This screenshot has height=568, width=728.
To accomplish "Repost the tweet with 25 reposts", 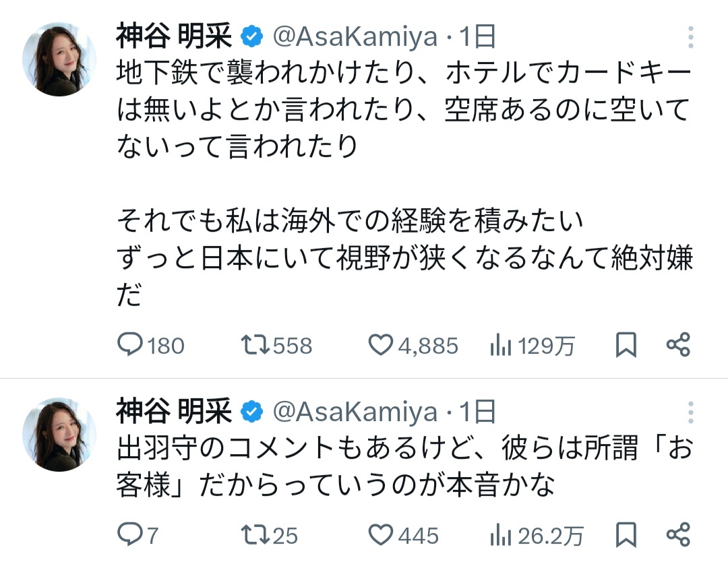I will tap(255, 536).
